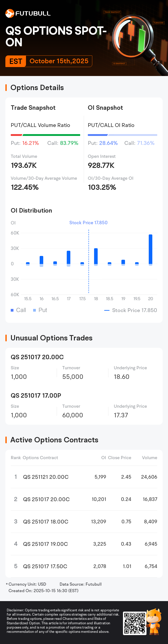Click the Put legend square marker
Viewport: 168px width, 644px height.
coord(34,310)
